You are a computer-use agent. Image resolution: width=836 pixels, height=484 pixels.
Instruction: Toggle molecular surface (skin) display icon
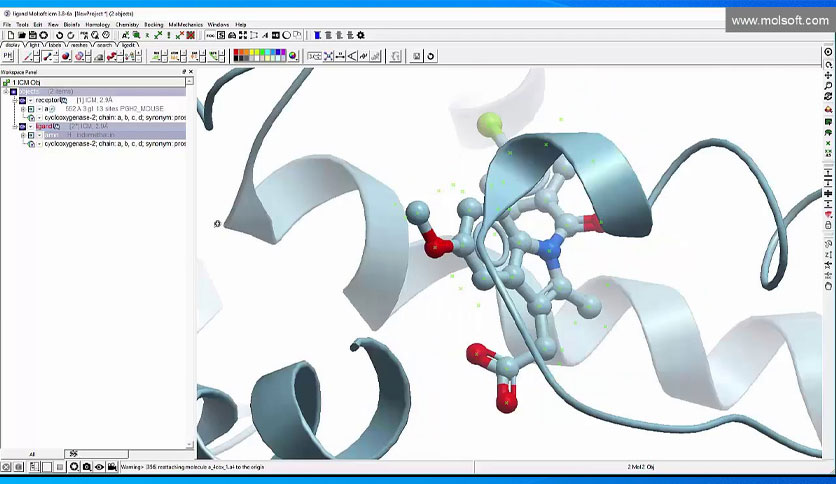[98, 55]
